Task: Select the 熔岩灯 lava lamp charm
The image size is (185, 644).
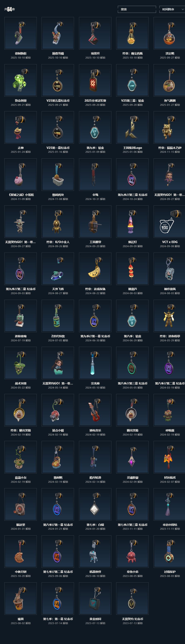Action: coord(132,221)
